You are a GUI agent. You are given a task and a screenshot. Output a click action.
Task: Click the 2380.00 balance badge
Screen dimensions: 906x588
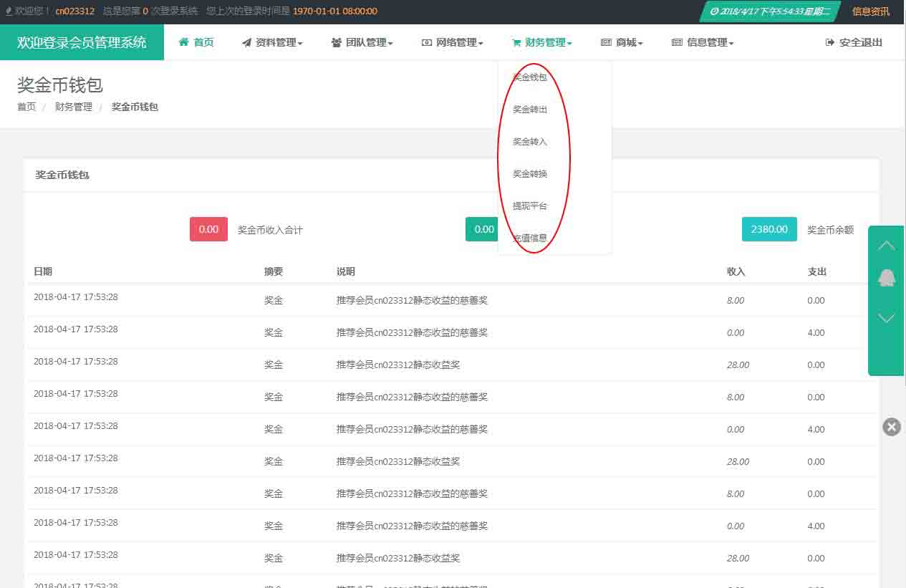[x=768, y=229]
